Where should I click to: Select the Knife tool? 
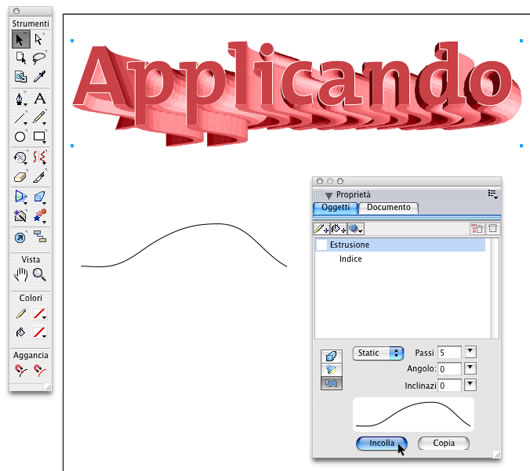pyautogui.click(x=40, y=177)
